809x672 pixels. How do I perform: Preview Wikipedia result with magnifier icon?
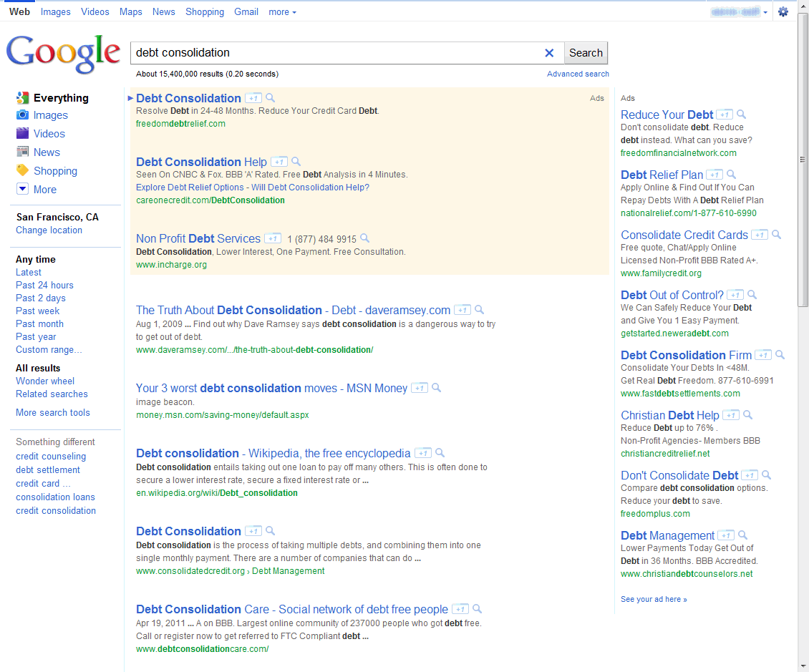[x=440, y=453]
